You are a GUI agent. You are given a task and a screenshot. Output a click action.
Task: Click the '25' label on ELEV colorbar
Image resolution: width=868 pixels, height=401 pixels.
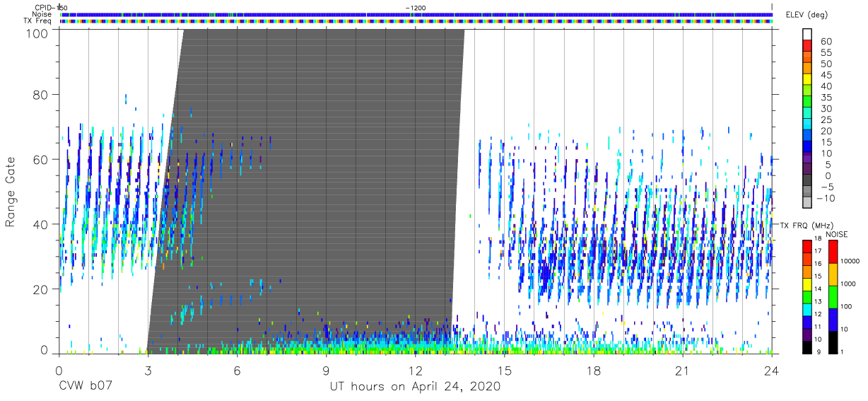pyautogui.click(x=826, y=120)
